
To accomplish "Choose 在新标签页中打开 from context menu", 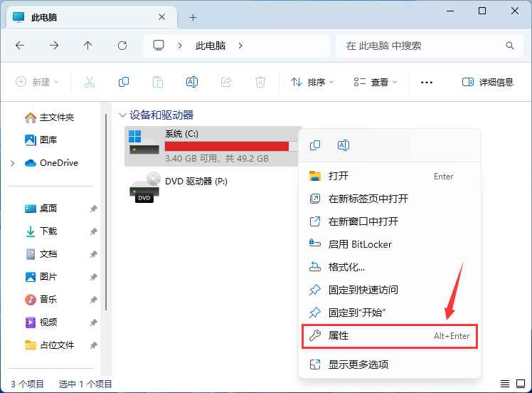I will (390, 199).
